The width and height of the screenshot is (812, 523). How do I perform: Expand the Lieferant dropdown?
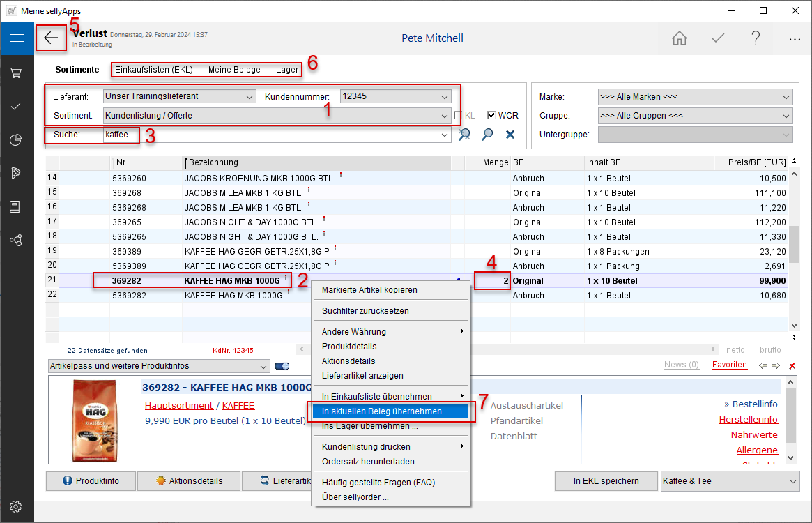250,96
